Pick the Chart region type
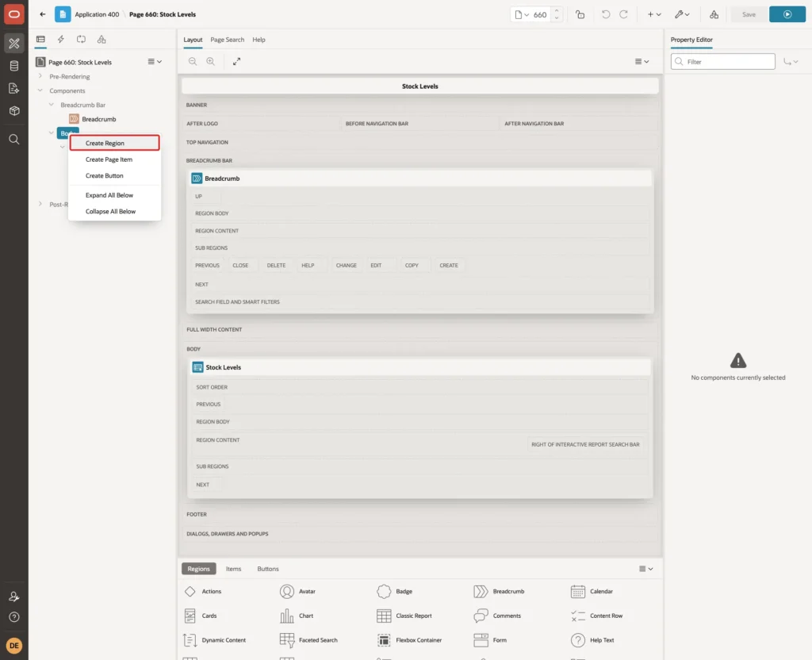The width and height of the screenshot is (812, 660). (x=297, y=616)
